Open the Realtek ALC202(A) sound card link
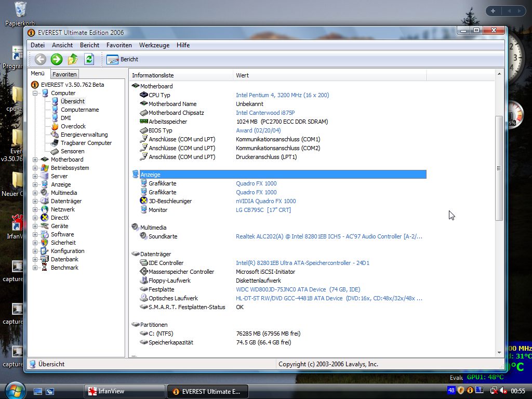The width and height of the screenshot is (532, 399). (x=329, y=236)
